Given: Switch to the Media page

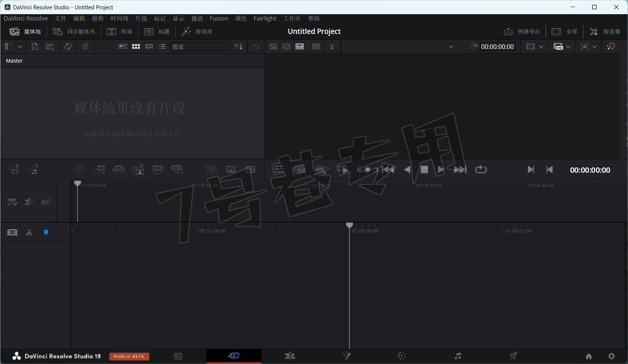Looking at the screenshot, I should click(x=178, y=357).
